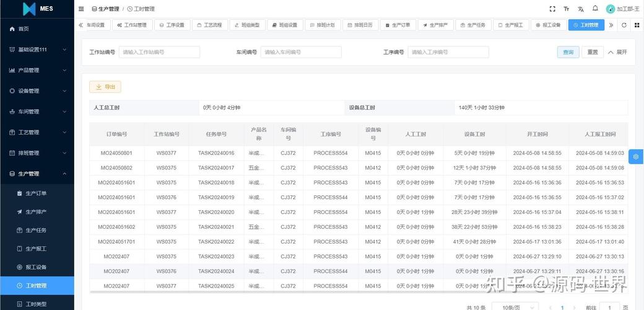Switch to 排班日历 tab
The image size is (644, 310).
[360, 25]
